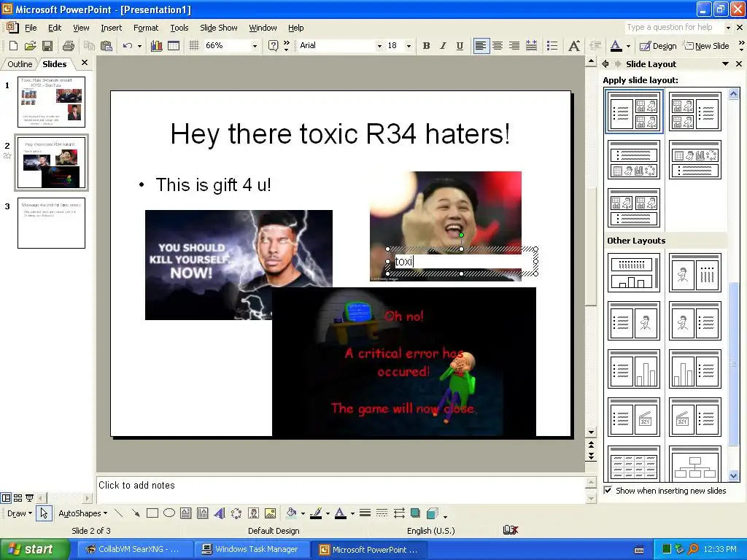Print the presentation
This screenshot has height=560, width=747.
69,46
